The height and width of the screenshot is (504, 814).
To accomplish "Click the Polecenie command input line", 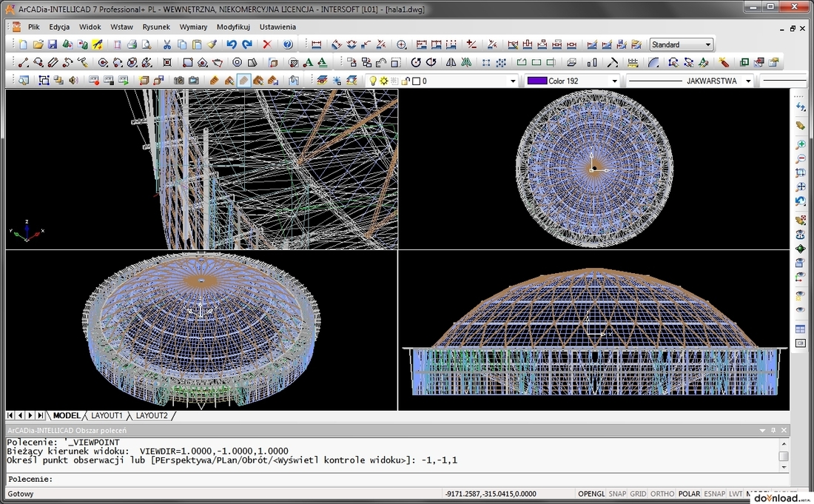I will (399, 479).
